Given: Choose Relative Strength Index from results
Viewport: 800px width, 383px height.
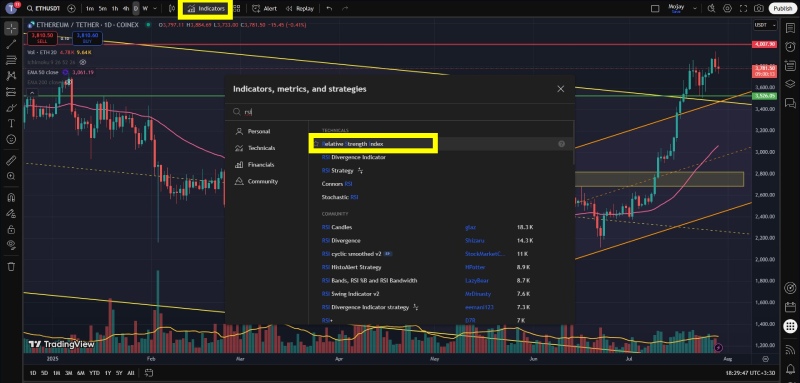Looking at the screenshot, I should pos(353,144).
